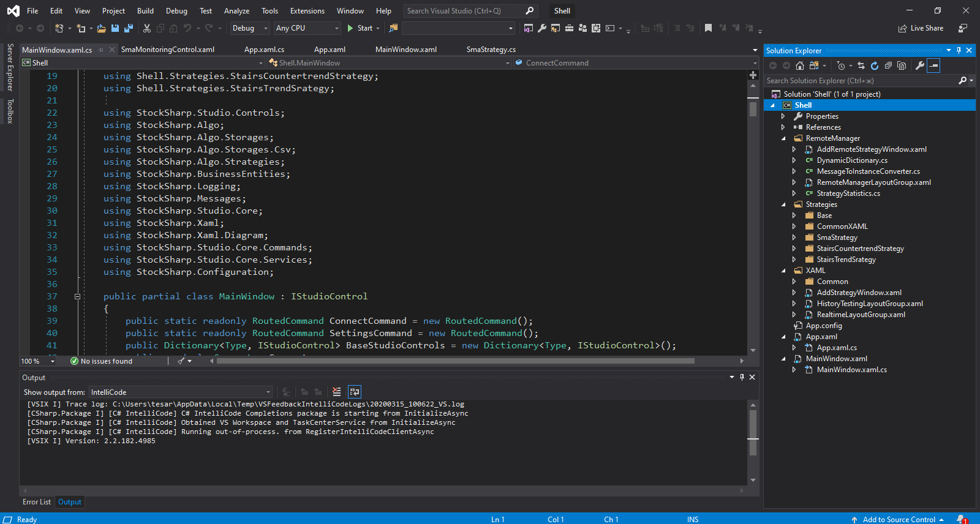
Task: Refresh the Solution Explorer
Action: pyautogui.click(x=875, y=65)
